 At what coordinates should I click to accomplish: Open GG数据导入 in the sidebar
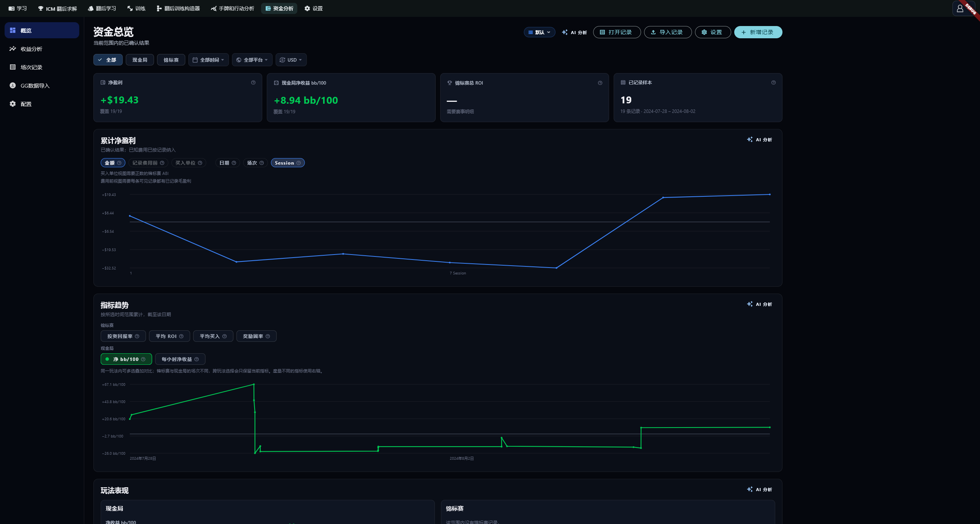click(42, 85)
